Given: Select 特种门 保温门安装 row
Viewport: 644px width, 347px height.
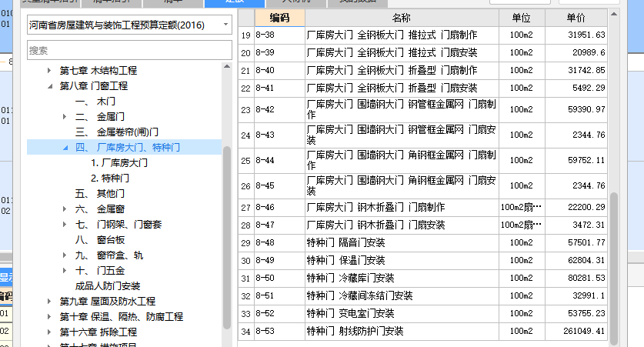Looking at the screenshot, I should tap(402, 260).
